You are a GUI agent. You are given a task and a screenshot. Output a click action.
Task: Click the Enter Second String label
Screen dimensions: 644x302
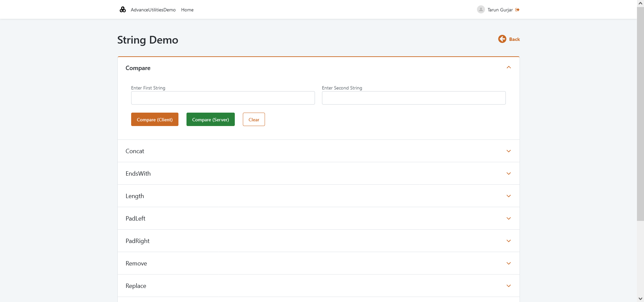pos(342,88)
